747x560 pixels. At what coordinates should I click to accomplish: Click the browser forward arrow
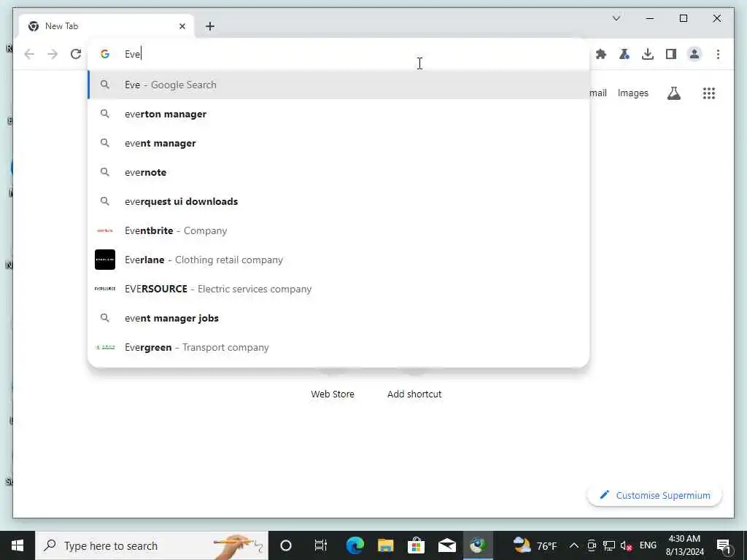53,54
